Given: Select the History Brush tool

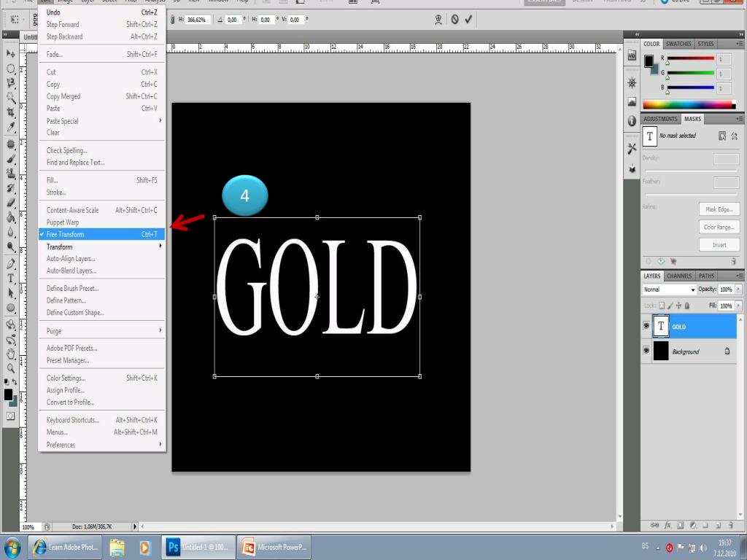Looking at the screenshot, I should click(x=10, y=188).
